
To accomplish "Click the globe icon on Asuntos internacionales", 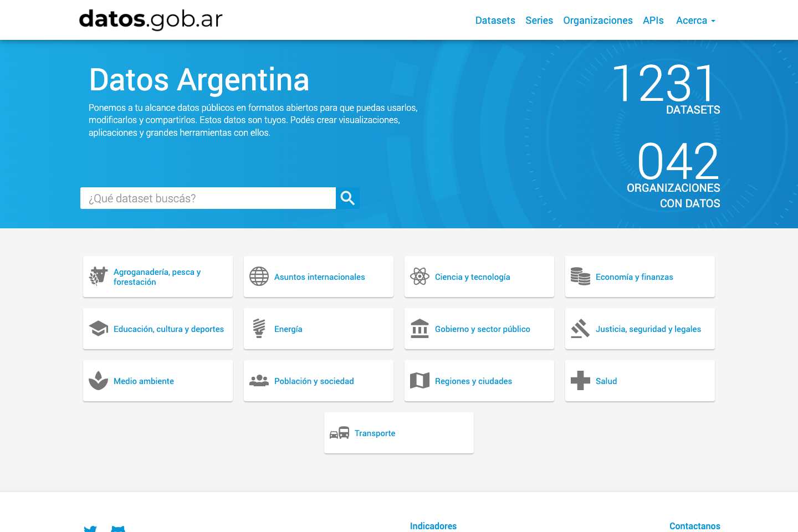I will [259, 276].
